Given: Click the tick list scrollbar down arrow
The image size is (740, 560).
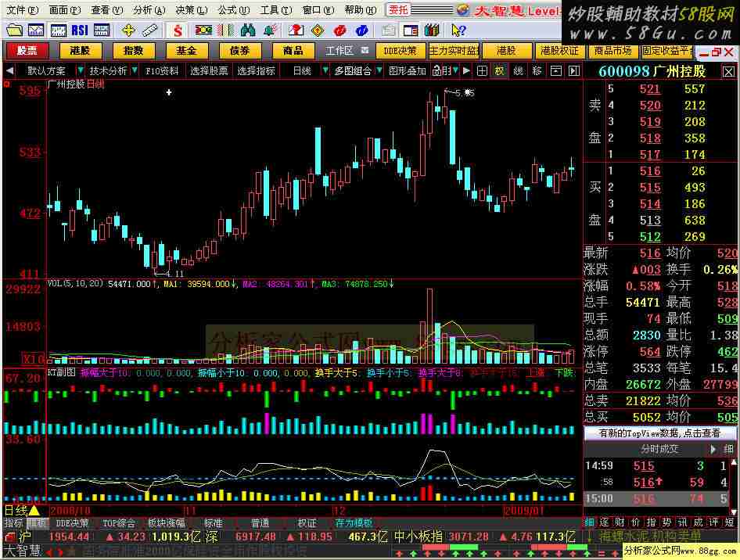Looking at the screenshot, I should 734,512.
